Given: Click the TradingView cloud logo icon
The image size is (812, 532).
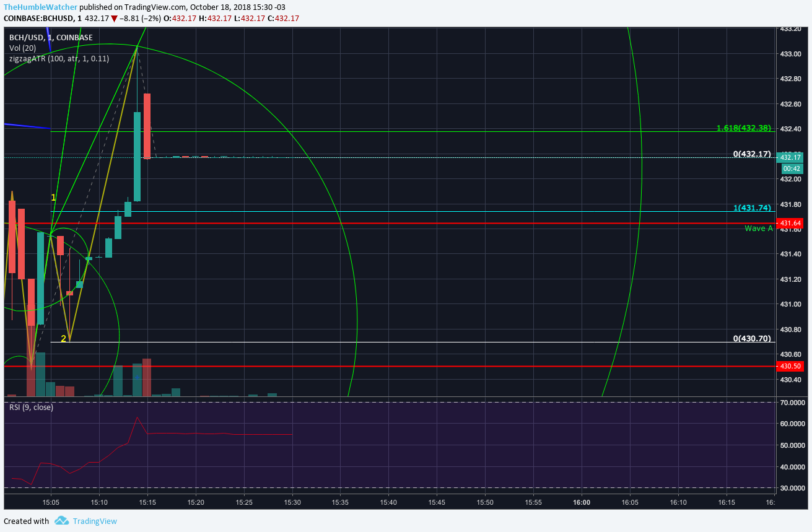Looking at the screenshot, I should [x=61, y=521].
